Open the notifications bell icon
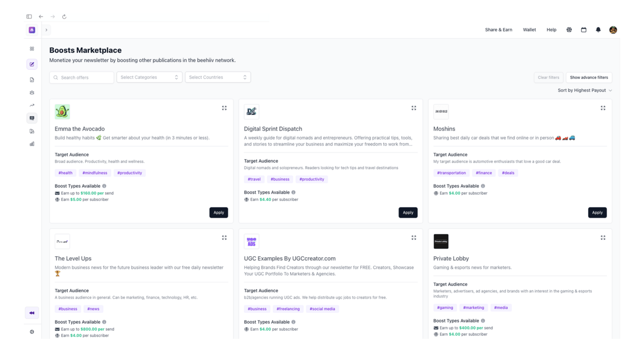This screenshot has width=644, height=352. 598,30
